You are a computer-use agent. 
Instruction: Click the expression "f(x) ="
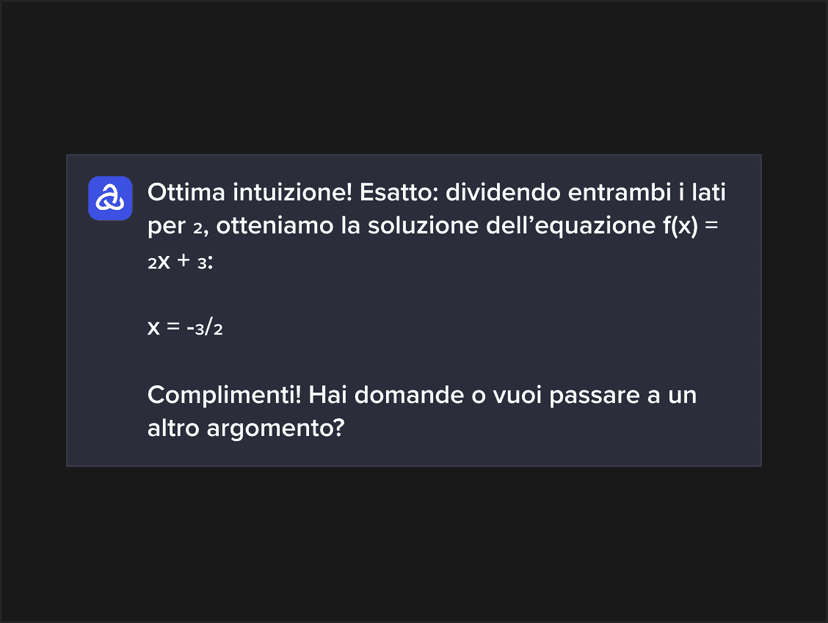691,226
